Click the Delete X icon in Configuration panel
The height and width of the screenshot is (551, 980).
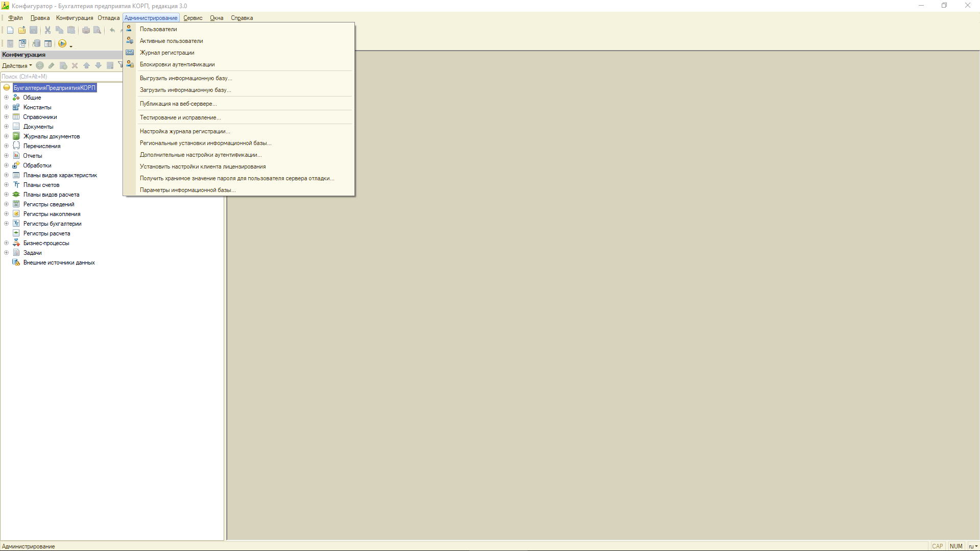[75, 65]
